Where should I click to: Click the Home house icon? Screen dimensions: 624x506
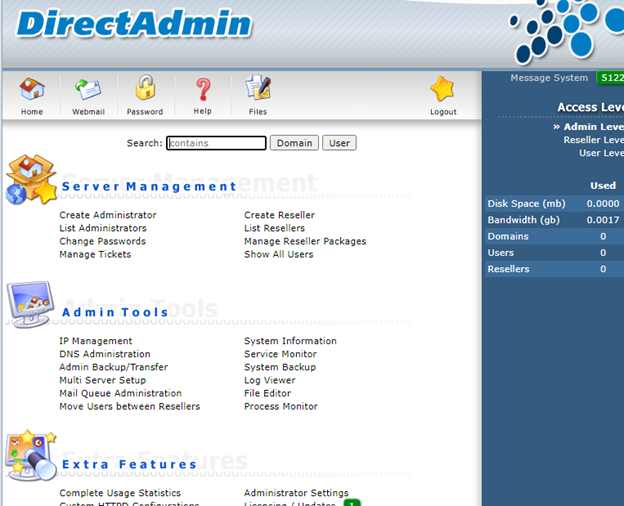point(32,89)
